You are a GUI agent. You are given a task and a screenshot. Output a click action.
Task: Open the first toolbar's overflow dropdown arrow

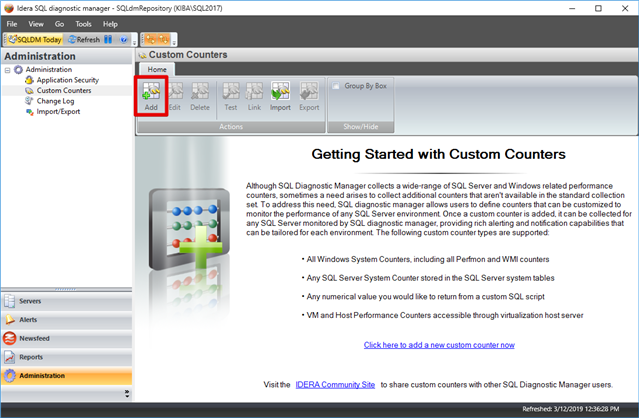coord(134,41)
